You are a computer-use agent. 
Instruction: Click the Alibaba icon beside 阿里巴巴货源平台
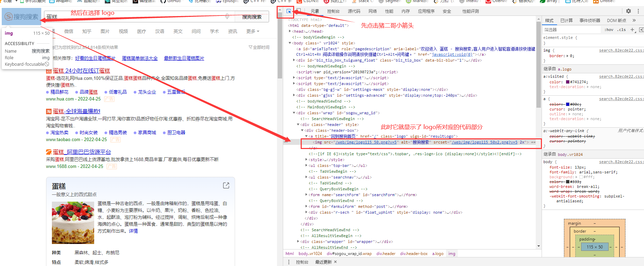49,152
